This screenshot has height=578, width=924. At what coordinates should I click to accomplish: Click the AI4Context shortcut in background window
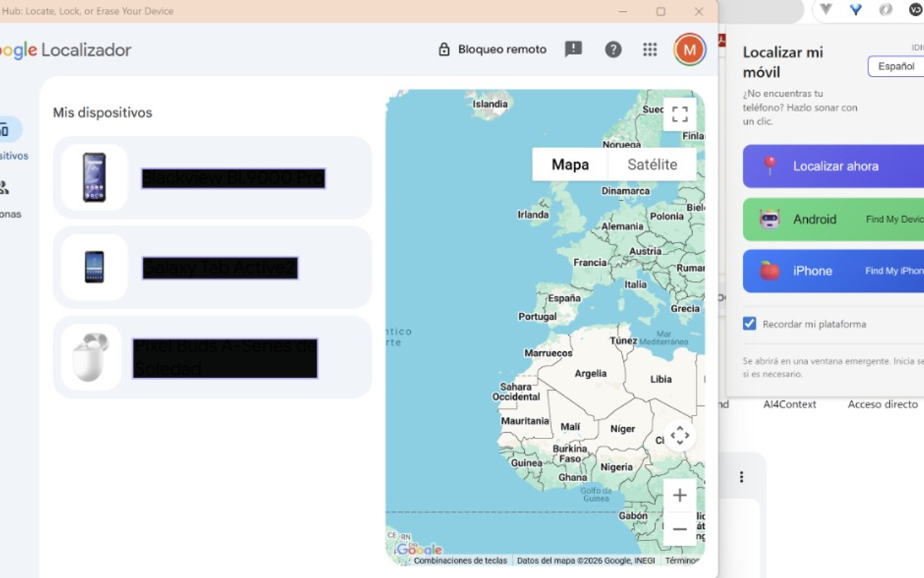(x=790, y=405)
